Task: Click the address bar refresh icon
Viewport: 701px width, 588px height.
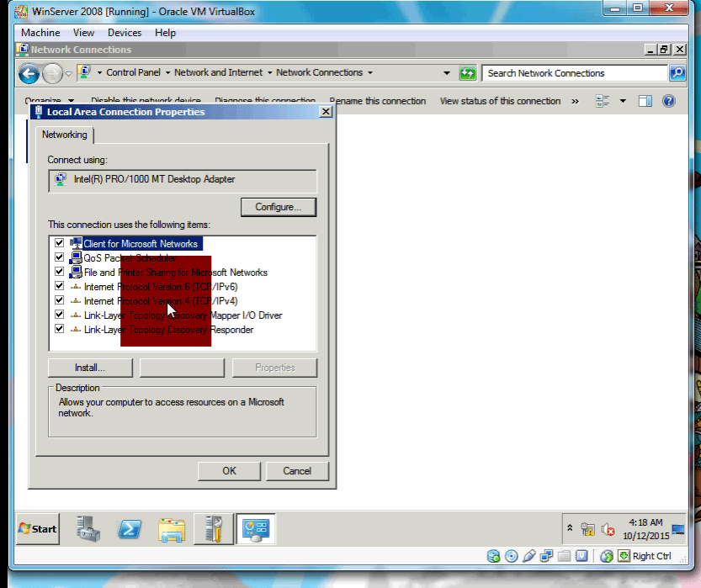Action: click(468, 73)
